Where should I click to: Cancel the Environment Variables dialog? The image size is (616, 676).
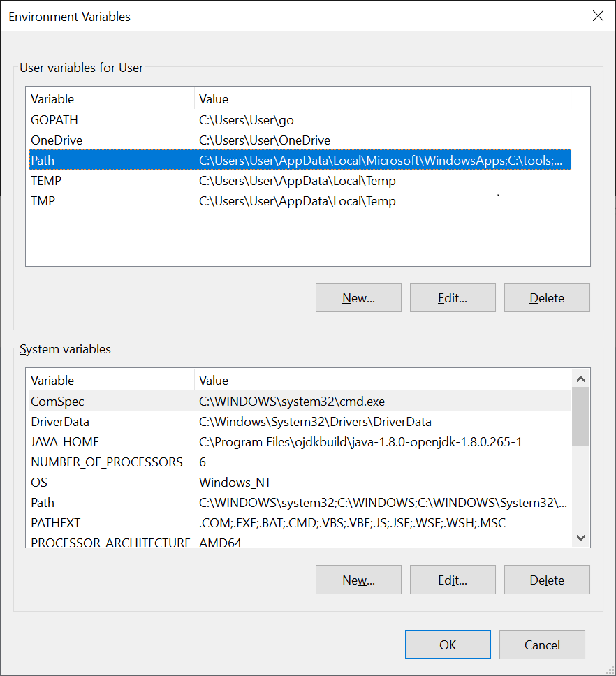coord(542,644)
